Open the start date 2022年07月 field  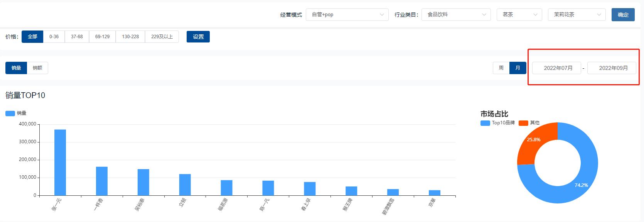[x=556, y=68]
